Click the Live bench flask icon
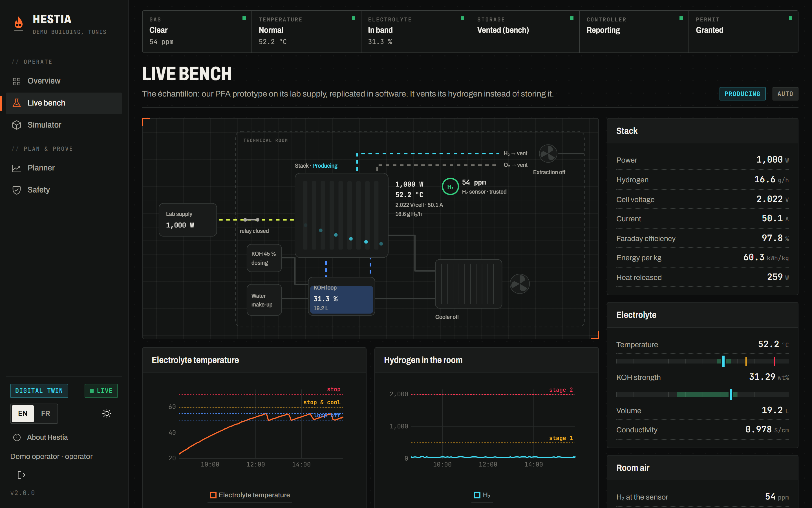 (x=16, y=103)
